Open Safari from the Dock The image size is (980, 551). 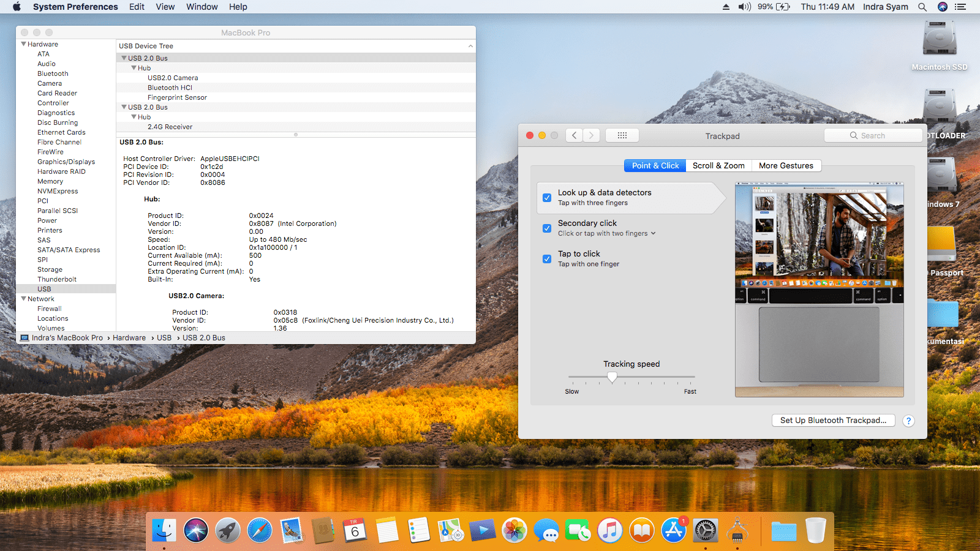(x=260, y=530)
